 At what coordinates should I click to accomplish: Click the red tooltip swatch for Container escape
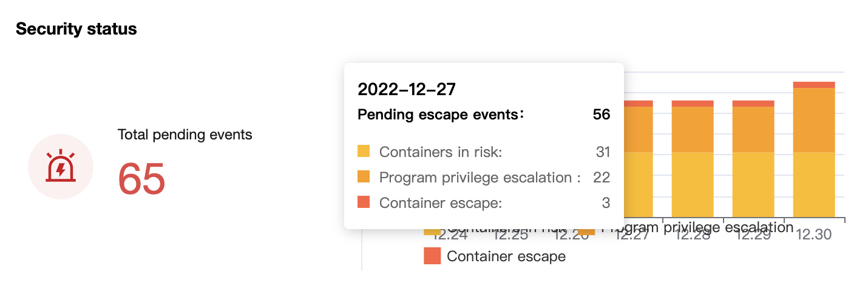coord(364,202)
